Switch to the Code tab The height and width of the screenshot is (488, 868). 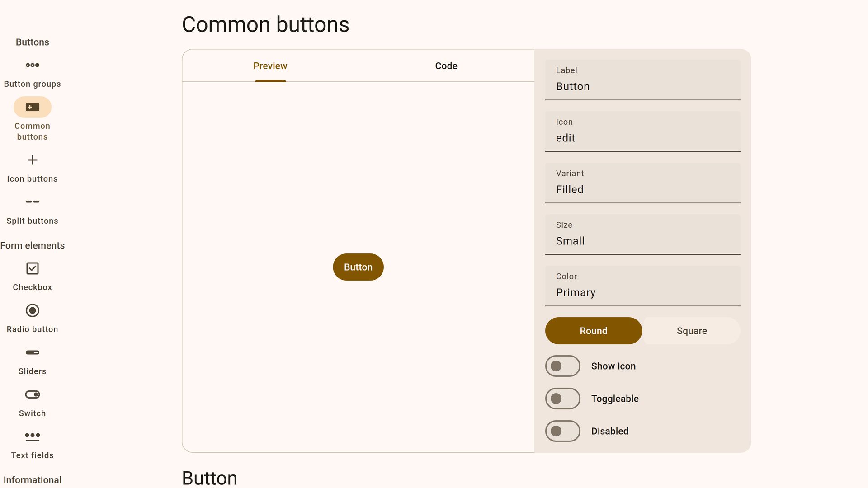[x=446, y=66]
